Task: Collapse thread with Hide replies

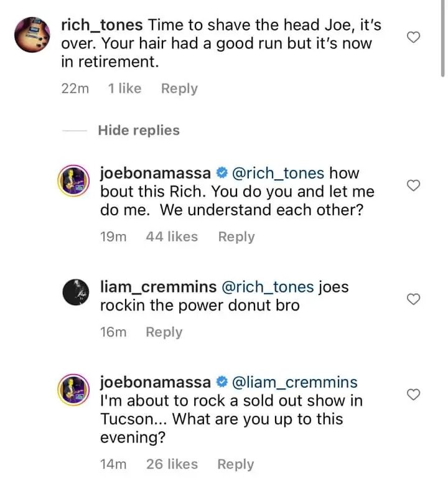Action: [138, 131]
